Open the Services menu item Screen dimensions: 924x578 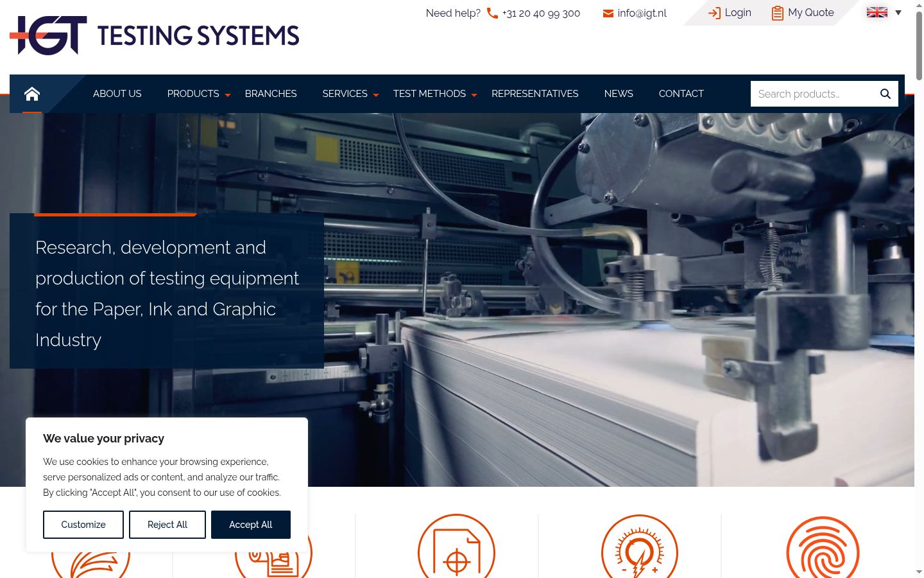[x=345, y=94]
